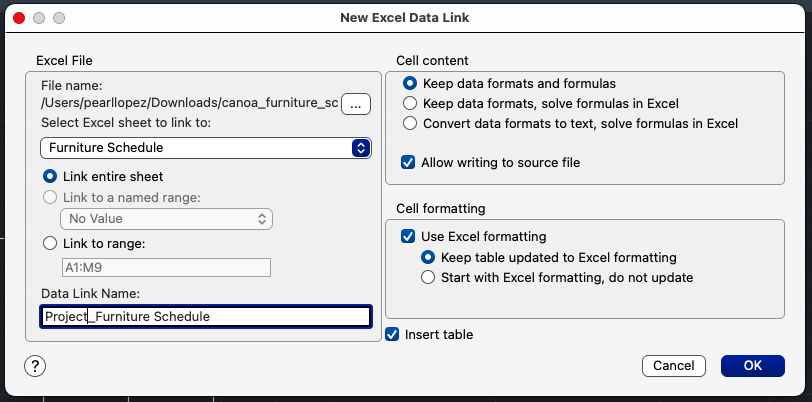
Task: Expand the No Value named range dropdown
Action: coord(166,217)
